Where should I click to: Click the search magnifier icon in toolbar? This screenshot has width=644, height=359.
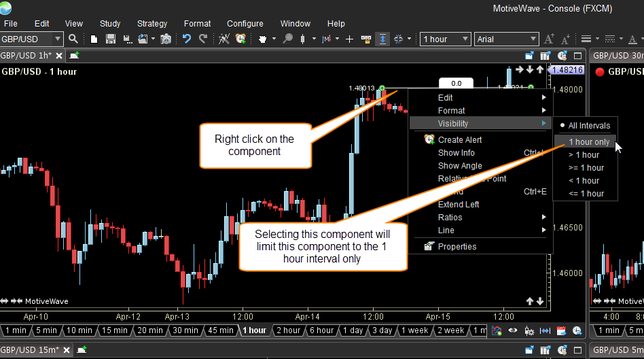click(x=73, y=39)
